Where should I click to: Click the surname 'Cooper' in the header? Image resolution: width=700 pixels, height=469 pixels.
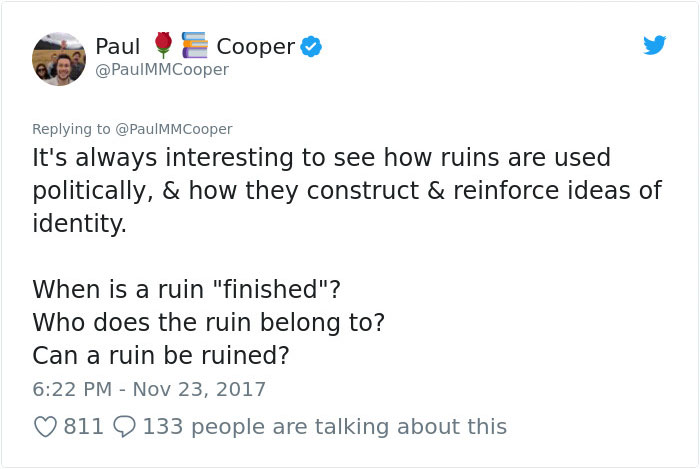pyautogui.click(x=255, y=46)
